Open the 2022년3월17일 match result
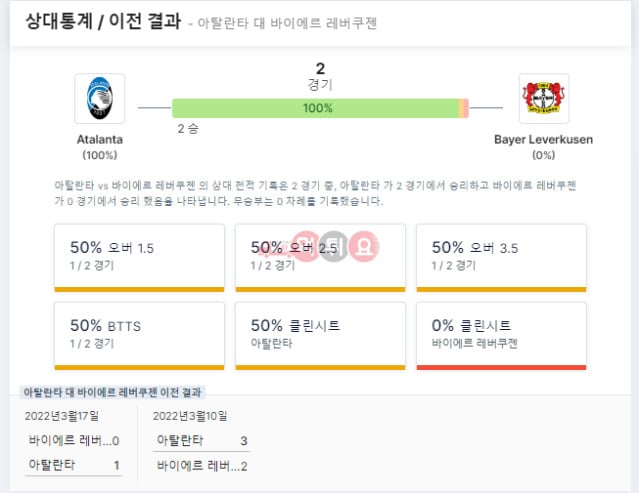Image resolution: width=639 pixels, height=493 pixels. pyautogui.click(x=73, y=445)
